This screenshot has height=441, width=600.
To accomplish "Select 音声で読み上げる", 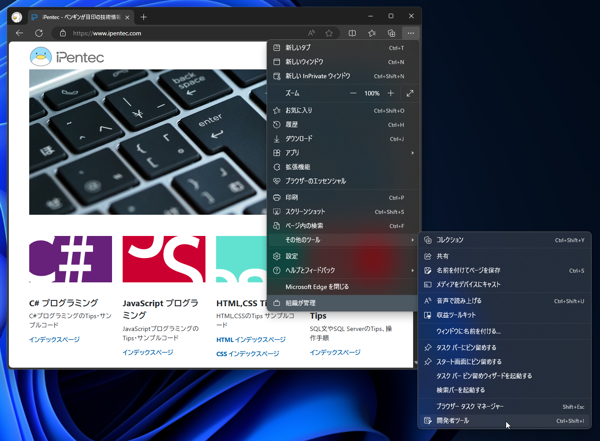I will pos(504,301).
